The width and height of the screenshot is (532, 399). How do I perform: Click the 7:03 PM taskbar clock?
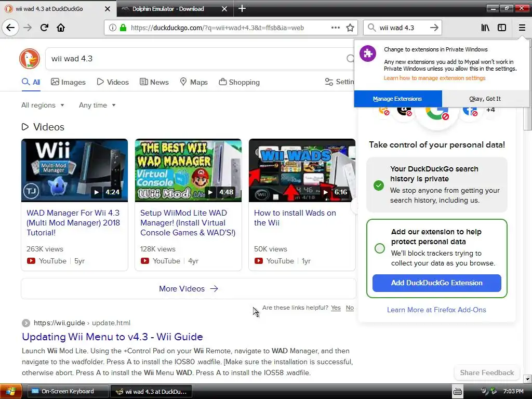[x=513, y=392]
